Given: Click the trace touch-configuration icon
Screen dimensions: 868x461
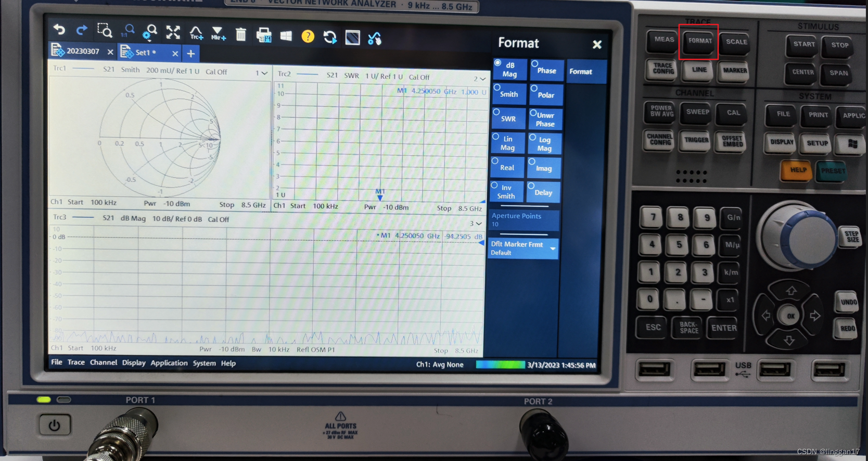Looking at the screenshot, I should [374, 38].
